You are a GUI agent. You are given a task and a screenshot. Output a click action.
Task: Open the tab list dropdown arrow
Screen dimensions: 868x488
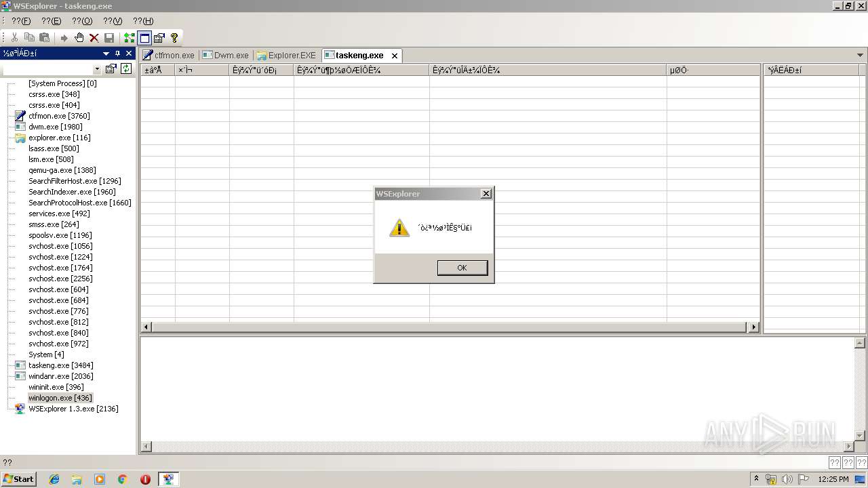click(861, 55)
